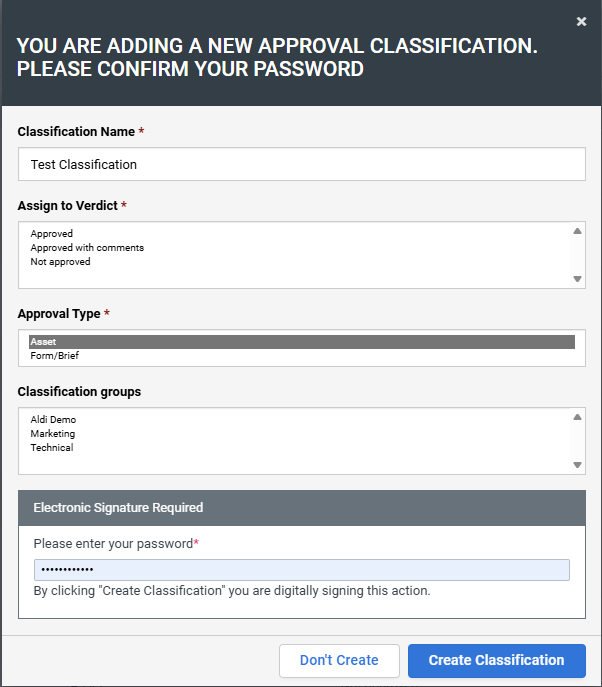The width and height of the screenshot is (602, 687).
Task: Click the Approval Type label
Action: point(59,314)
